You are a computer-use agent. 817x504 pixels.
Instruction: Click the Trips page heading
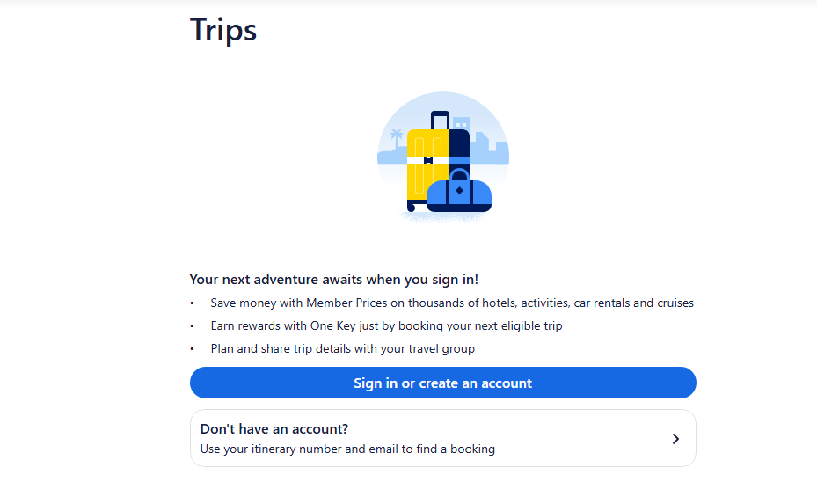(223, 30)
